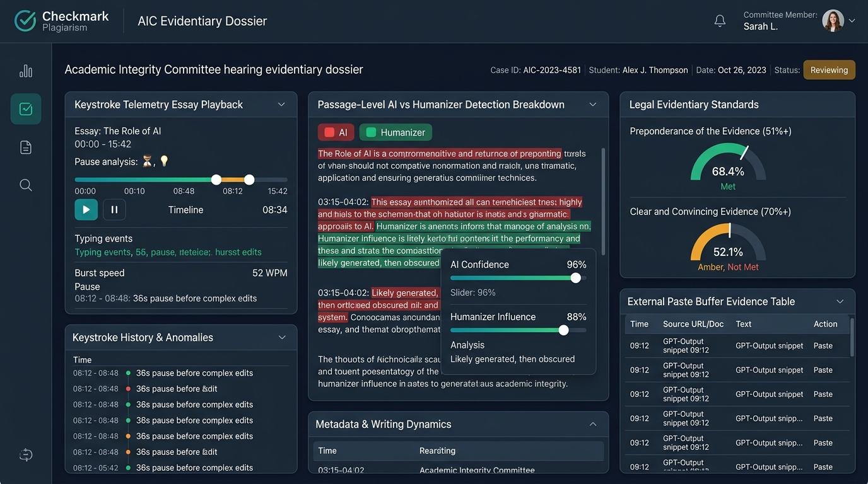Toggle the Metadata & Writing Dynamics chevron
The image size is (868, 484).
click(593, 424)
